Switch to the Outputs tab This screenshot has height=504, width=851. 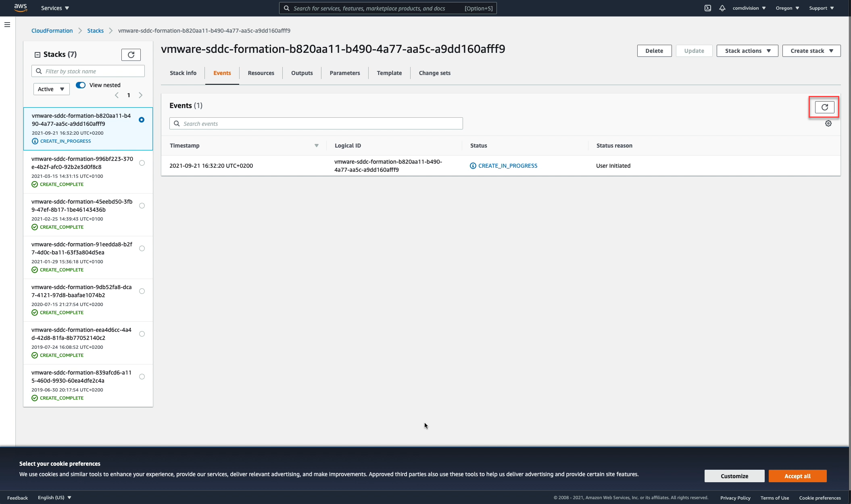[302, 73]
